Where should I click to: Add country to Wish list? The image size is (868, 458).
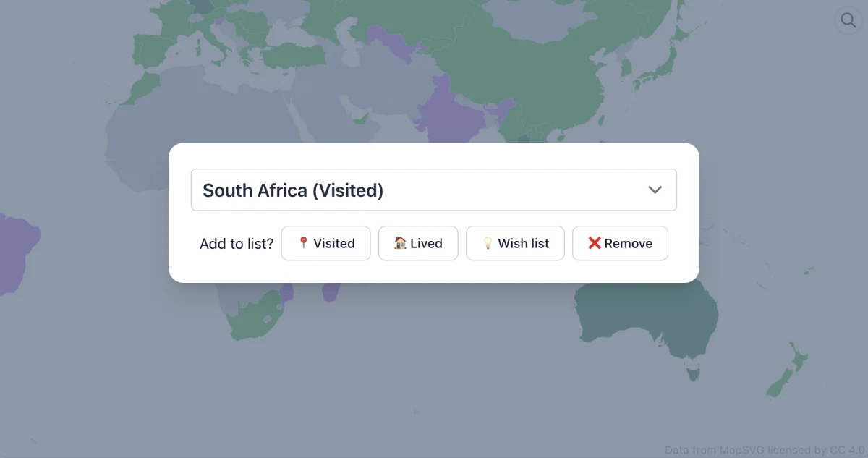(x=515, y=243)
